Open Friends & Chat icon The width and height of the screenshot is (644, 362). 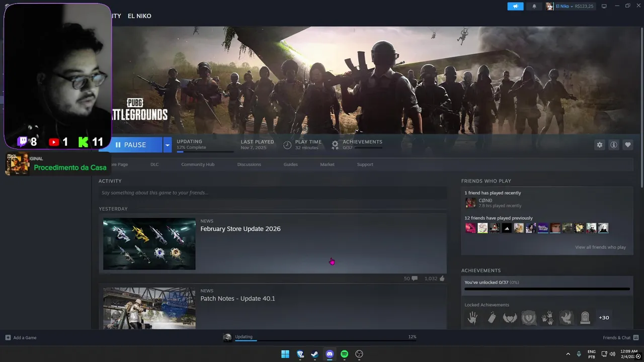(636, 337)
